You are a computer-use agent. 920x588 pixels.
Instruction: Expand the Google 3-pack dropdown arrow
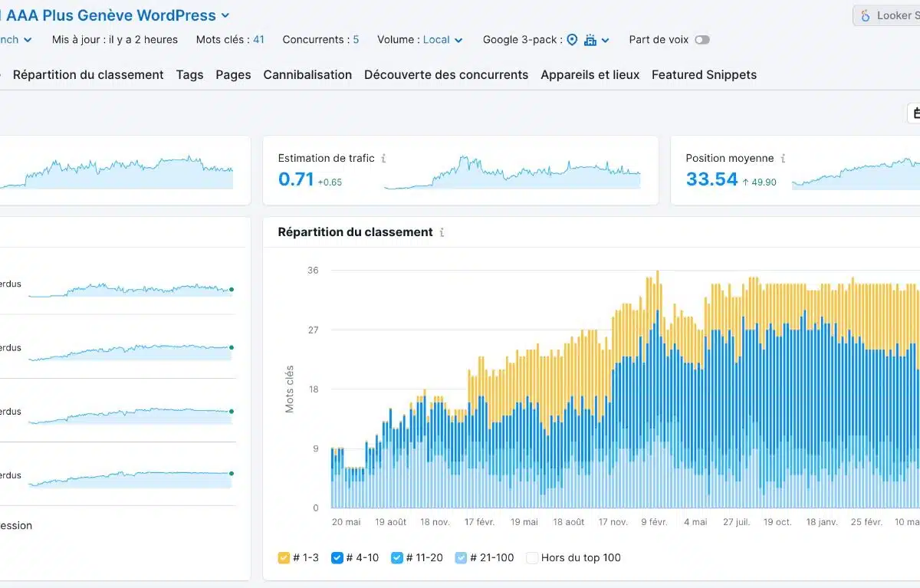tap(606, 41)
